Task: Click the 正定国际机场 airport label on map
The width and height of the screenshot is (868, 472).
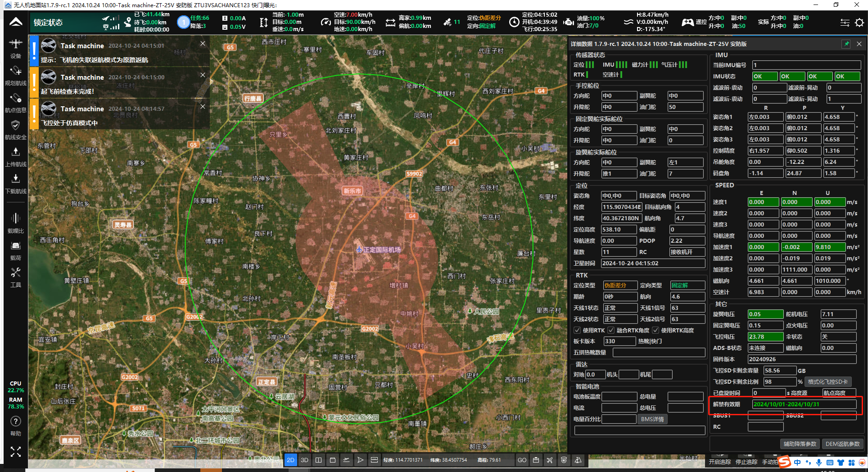Action: pyautogui.click(x=378, y=250)
